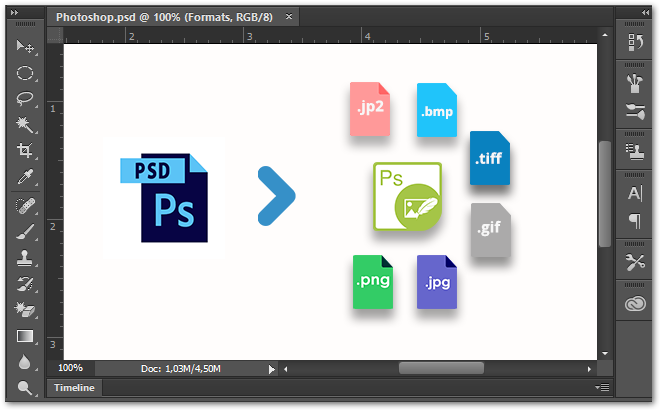This screenshot has width=661, height=411.
Task: Click the .tiff file icon on canvas
Action: click(x=490, y=158)
